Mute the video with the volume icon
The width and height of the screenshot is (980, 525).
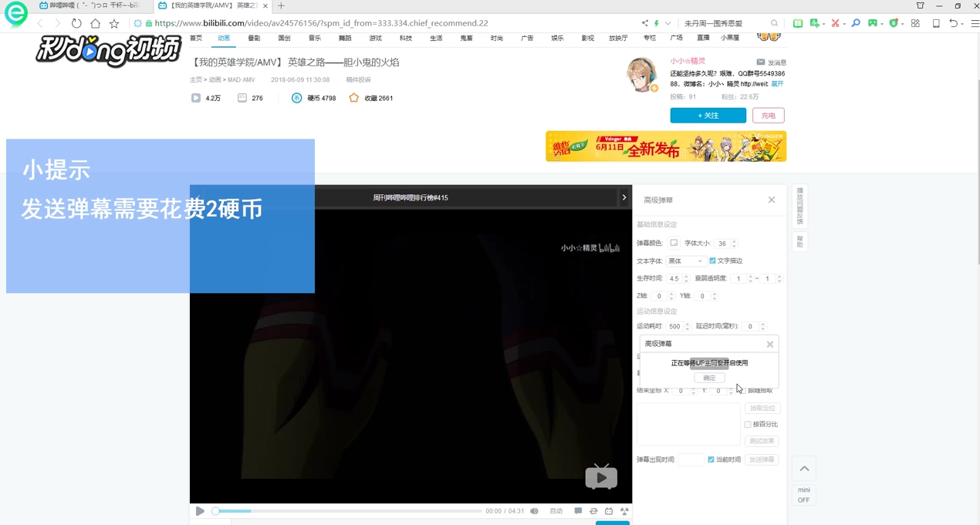pos(534,511)
